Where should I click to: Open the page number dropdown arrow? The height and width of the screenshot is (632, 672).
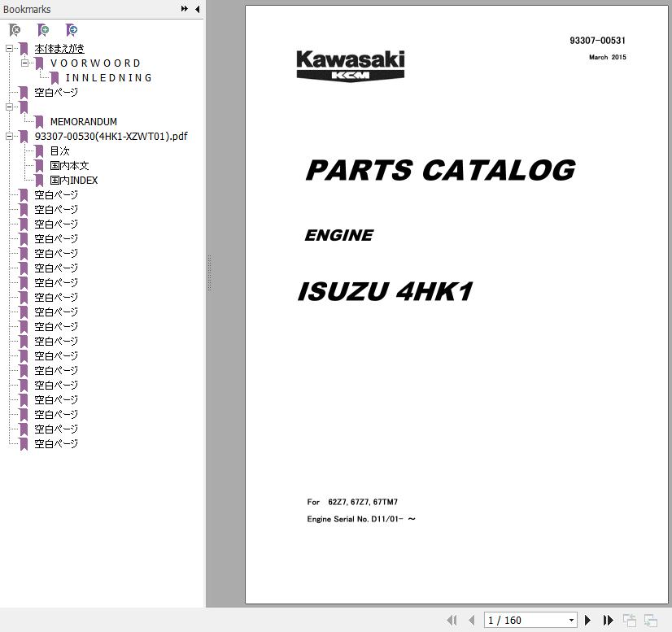571,620
